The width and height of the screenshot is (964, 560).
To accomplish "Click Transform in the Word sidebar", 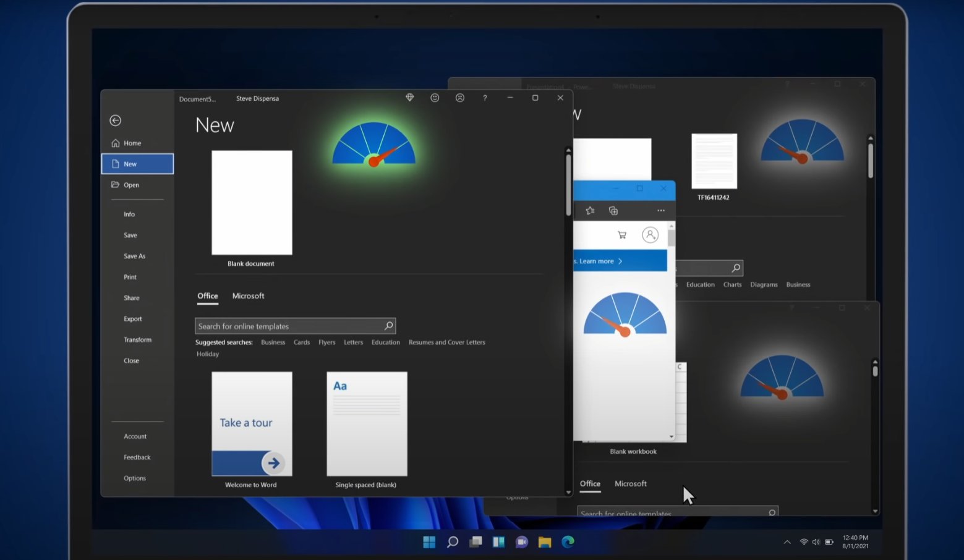I will (x=137, y=340).
